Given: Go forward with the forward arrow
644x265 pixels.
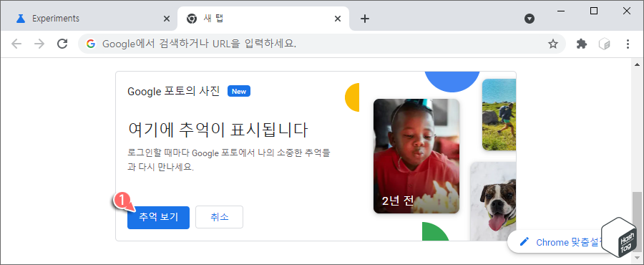Looking at the screenshot, I should tap(39, 44).
